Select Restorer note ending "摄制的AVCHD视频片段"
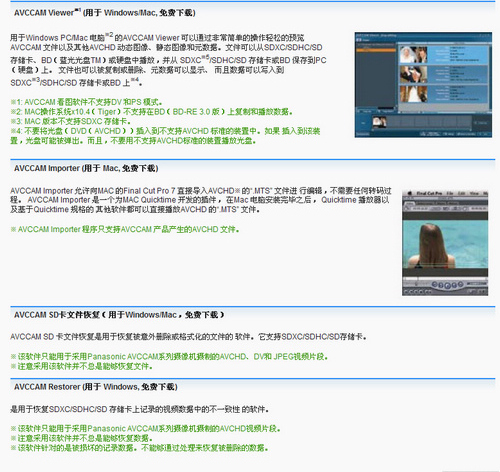500x472 pixels. (146, 429)
